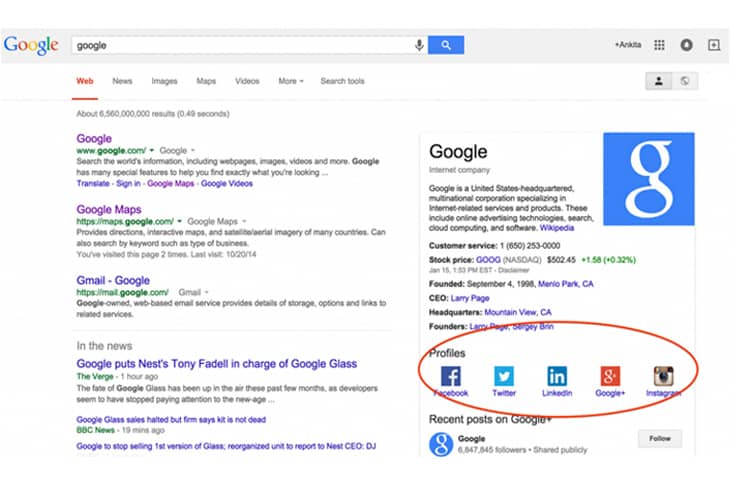Screen dimensions: 733x489
Task: Open the Gmail - Google result link
Action: point(113,281)
